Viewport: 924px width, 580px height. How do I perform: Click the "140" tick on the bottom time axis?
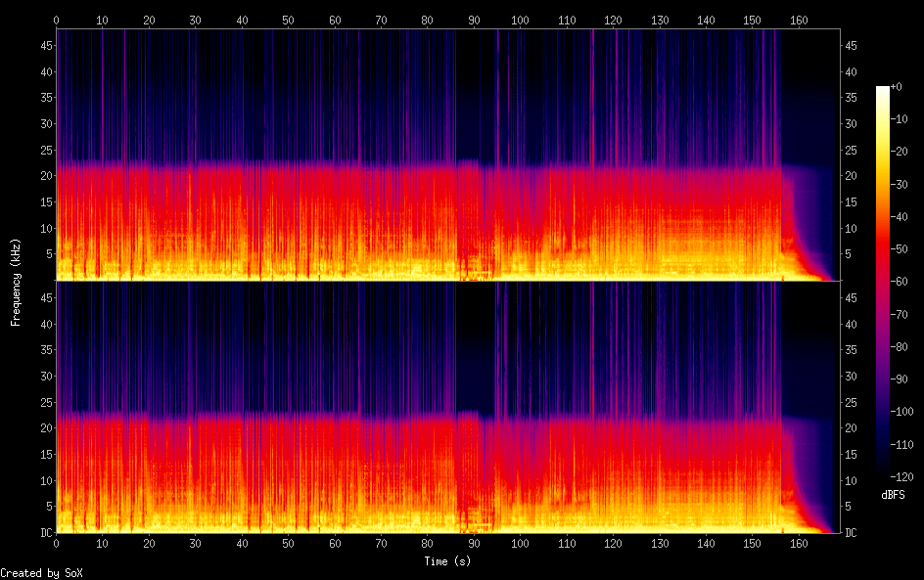(706, 544)
